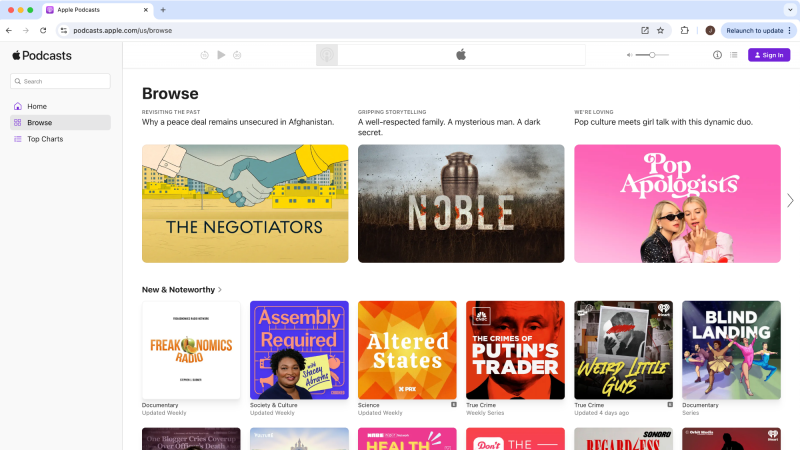The image size is (800, 450).
Task: Open the info icon in header
Action: point(717,55)
